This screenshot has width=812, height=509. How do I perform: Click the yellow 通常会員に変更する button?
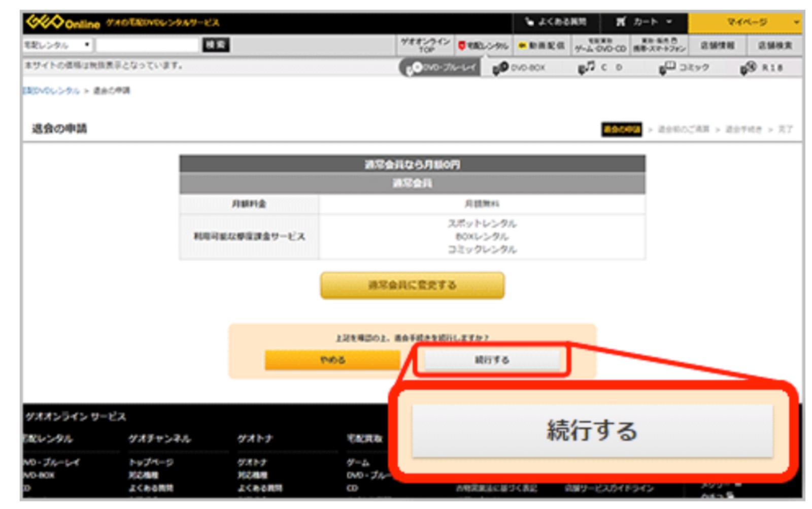pyautogui.click(x=412, y=285)
